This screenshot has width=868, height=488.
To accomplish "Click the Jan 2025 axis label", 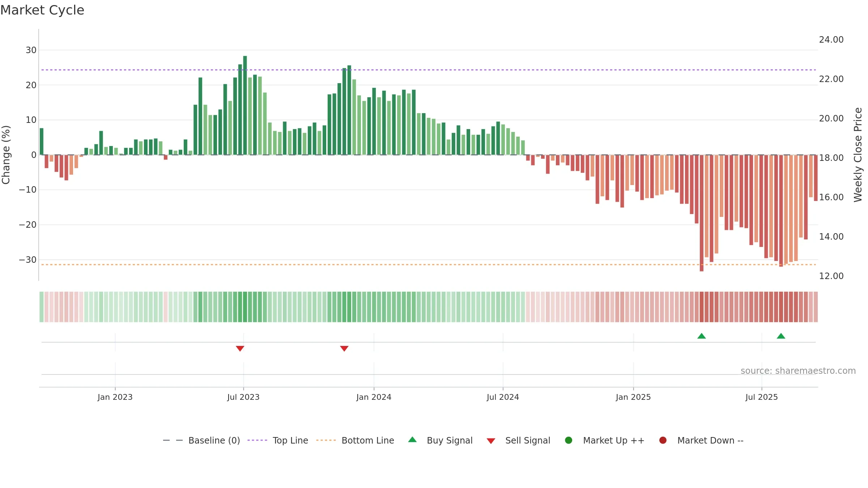I will (x=633, y=397).
